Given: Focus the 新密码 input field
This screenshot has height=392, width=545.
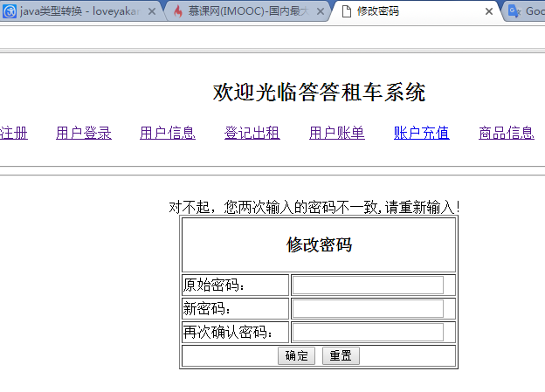Looking at the screenshot, I should click(368, 309).
